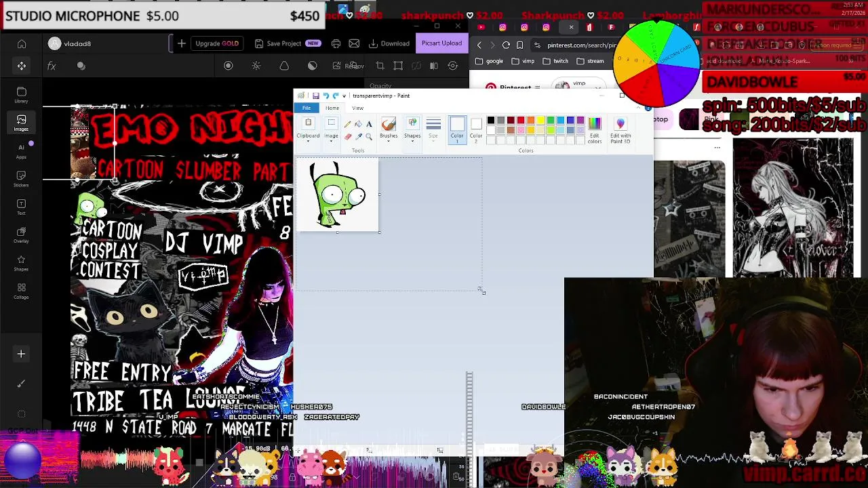Select the Magnifier tool in Paint
This screenshot has height=488, width=868.
pos(369,136)
